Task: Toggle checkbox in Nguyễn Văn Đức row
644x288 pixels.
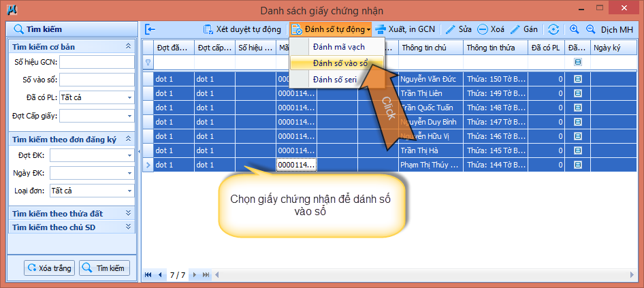Action: pyautogui.click(x=577, y=79)
